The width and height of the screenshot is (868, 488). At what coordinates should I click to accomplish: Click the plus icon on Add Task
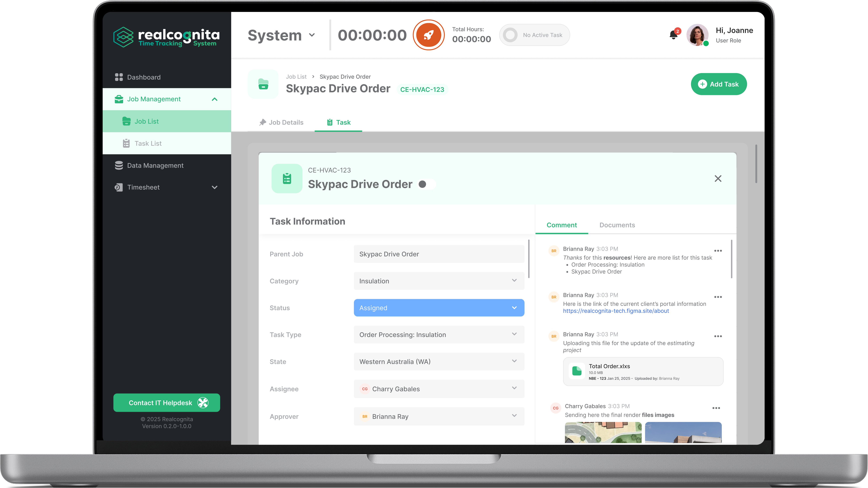tap(702, 84)
